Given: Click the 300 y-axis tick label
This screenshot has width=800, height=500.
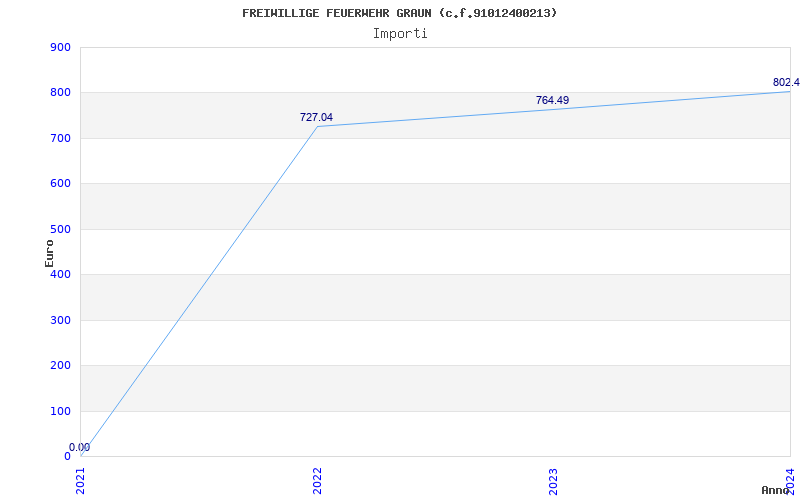Looking at the screenshot, I should (x=60, y=320).
